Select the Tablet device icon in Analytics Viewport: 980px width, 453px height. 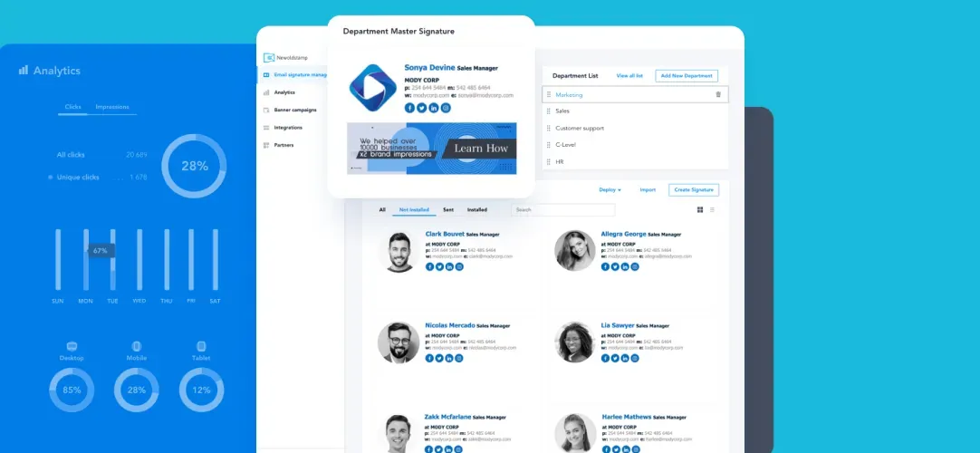pyautogui.click(x=201, y=346)
